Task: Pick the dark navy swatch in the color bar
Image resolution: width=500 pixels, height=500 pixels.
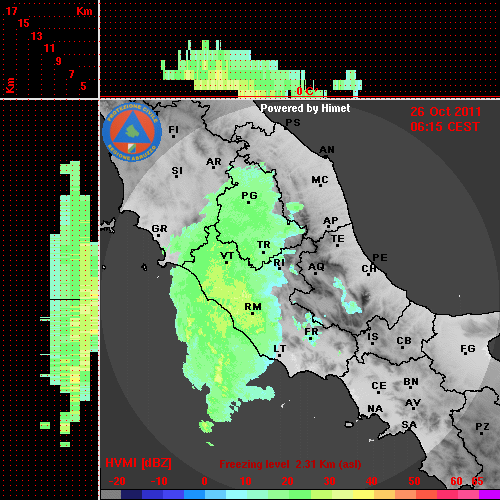Action: pyautogui.click(x=131, y=495)
